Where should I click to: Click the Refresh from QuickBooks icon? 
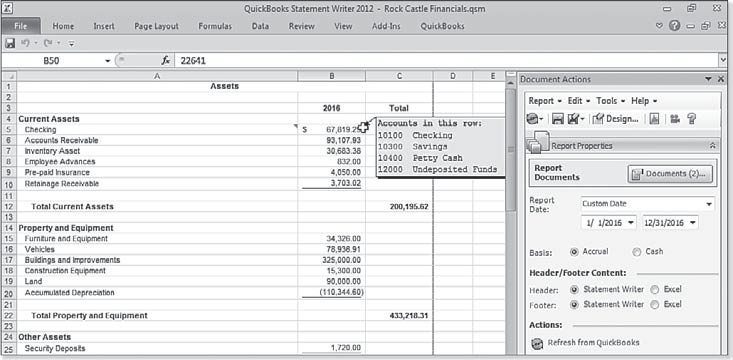click(537, 343)
